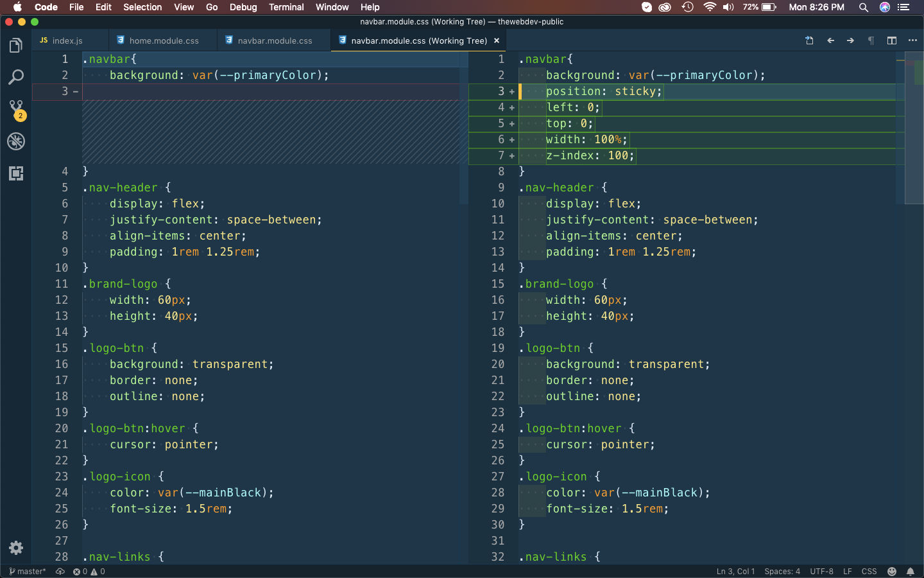Screen dimensions: 924x578
Task: Click the checkmark status icon in menu bar
Action: click(x=647, y=7)
